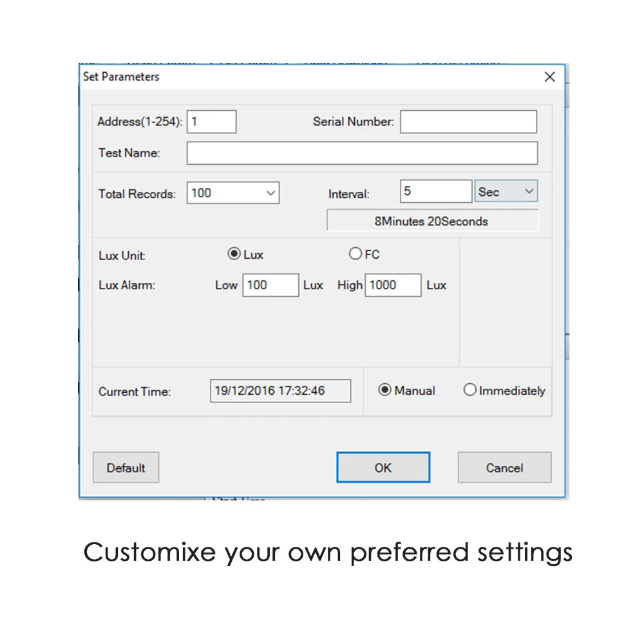Click the Current Time field
The image size is (644, 644).
point(280,390)
